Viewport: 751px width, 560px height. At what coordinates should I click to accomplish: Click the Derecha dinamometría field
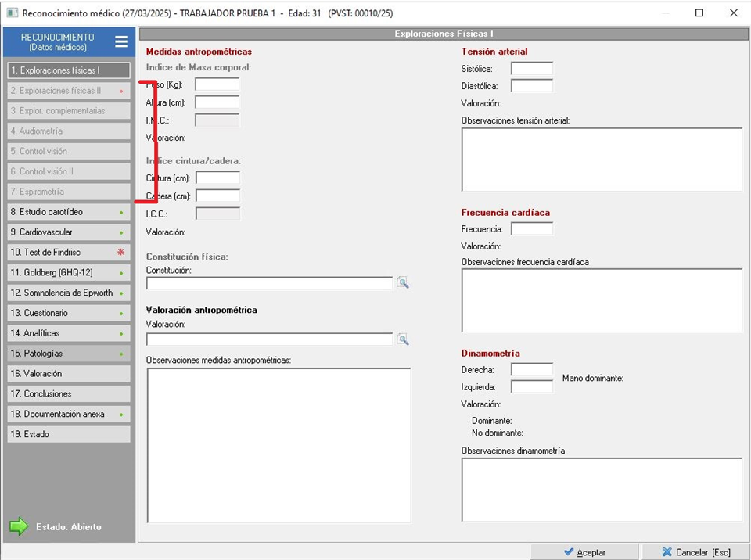pyautogui.click(x=531, y=369)
